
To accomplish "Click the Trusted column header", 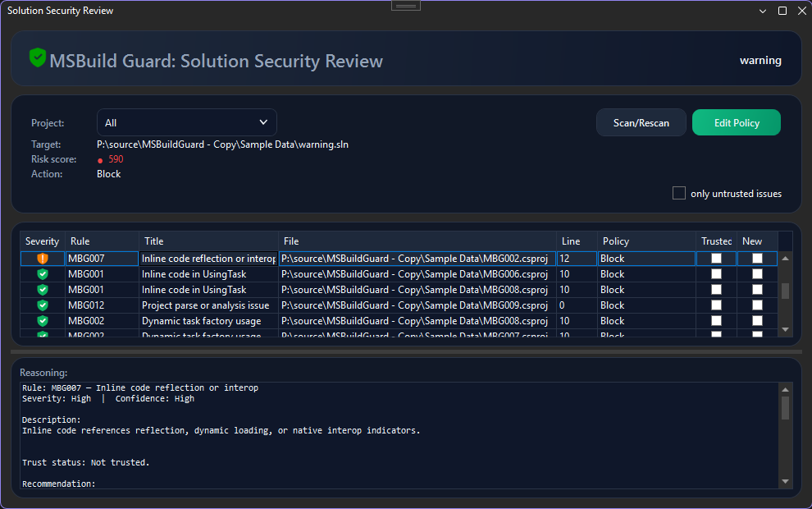I will (716, 241).
